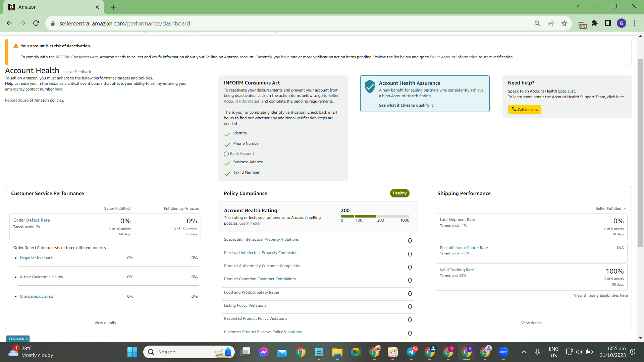Click the Account Health Rating progress bar
644x362 pixels.
point(375,216)
